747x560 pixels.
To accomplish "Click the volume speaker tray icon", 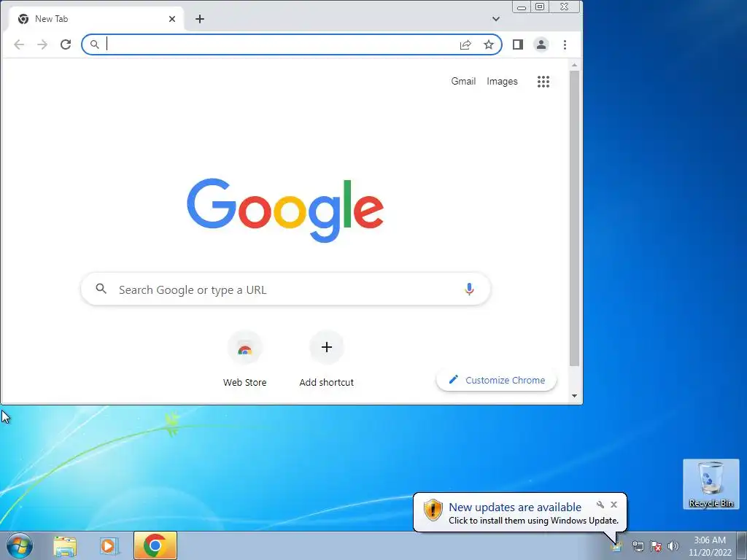I will coord(673,546).
